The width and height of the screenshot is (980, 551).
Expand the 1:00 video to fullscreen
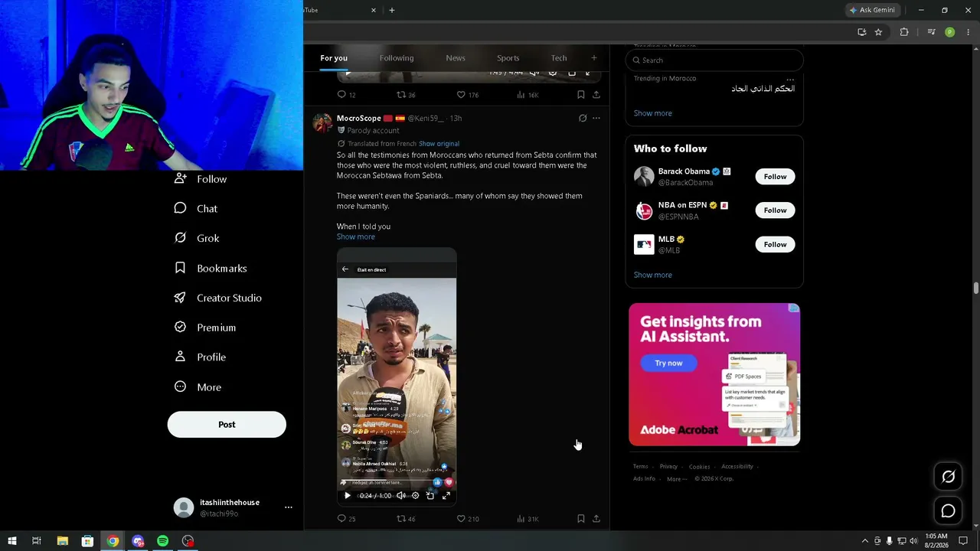pos(446,496)
